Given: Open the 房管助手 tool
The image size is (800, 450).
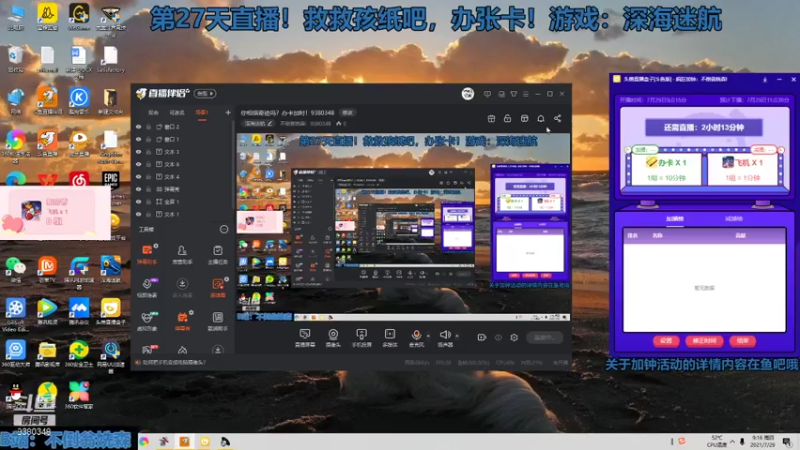Looking at the screenshot, I should click(182, 254).
